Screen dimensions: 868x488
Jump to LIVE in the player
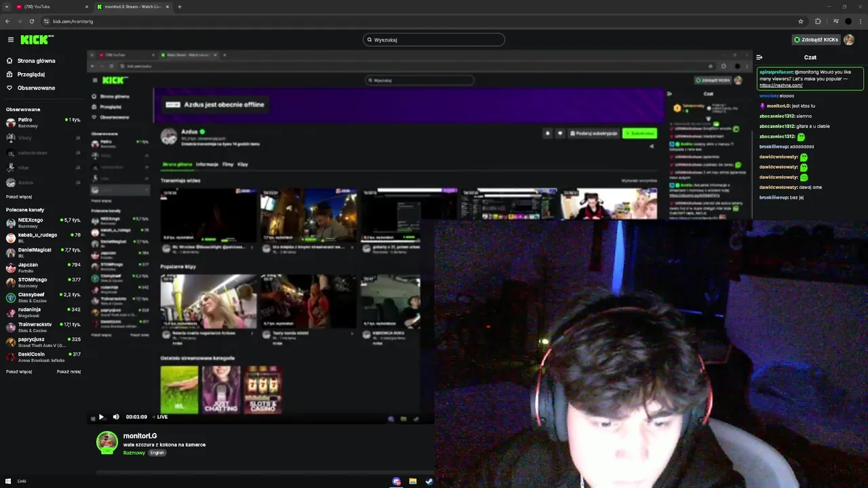[x=160, y=417]
